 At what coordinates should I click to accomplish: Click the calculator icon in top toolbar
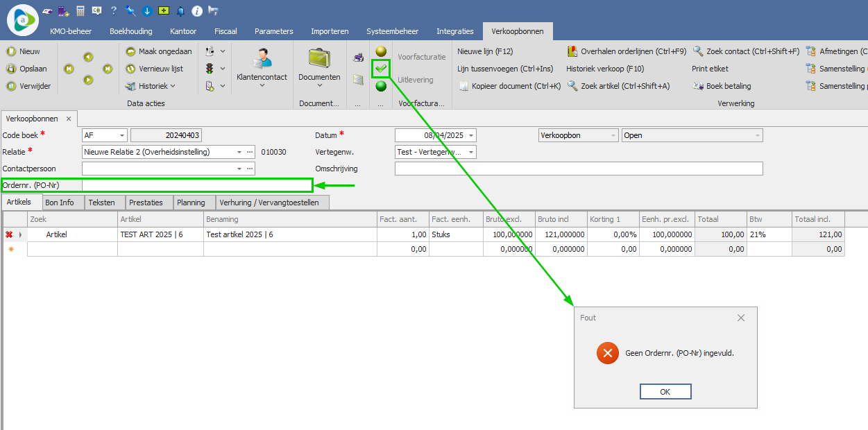click(x=80, y=11)
